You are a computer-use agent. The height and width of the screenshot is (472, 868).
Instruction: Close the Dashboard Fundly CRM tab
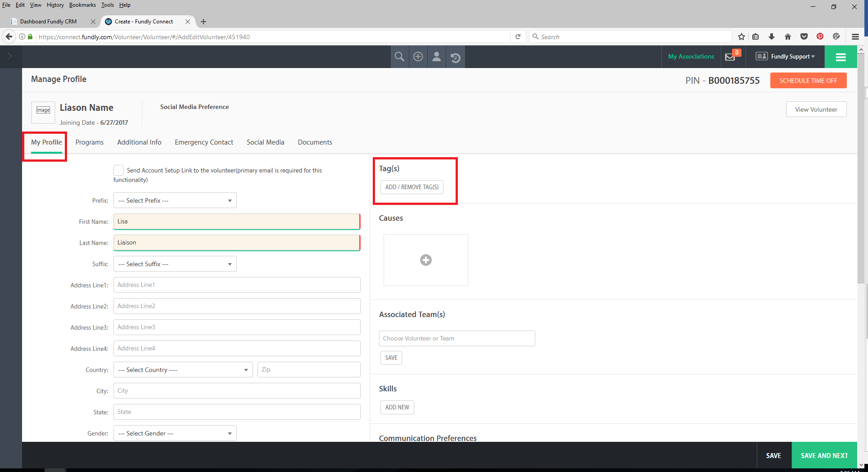pyautogui.click(x=93, y=22)
